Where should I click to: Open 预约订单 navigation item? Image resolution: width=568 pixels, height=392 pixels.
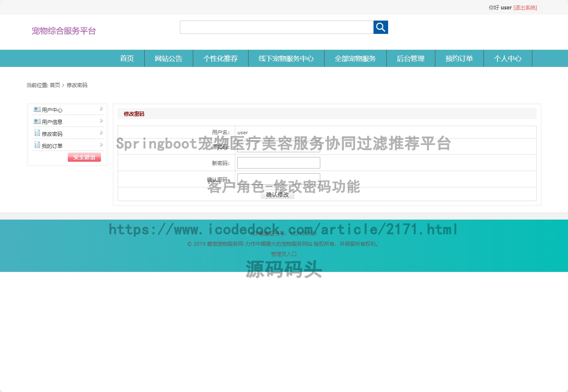[x=459, y=58]
